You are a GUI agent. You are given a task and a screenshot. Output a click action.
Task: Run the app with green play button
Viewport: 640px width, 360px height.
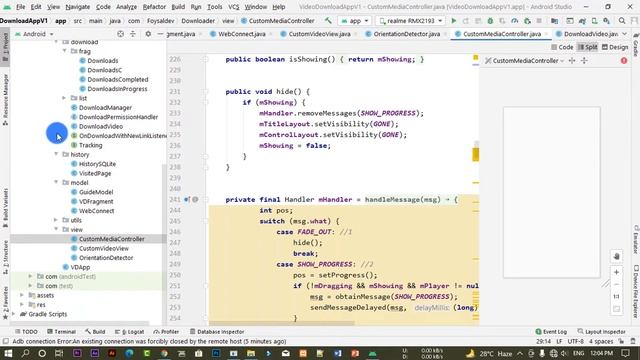pyautogui.click(x=453, y=21)
